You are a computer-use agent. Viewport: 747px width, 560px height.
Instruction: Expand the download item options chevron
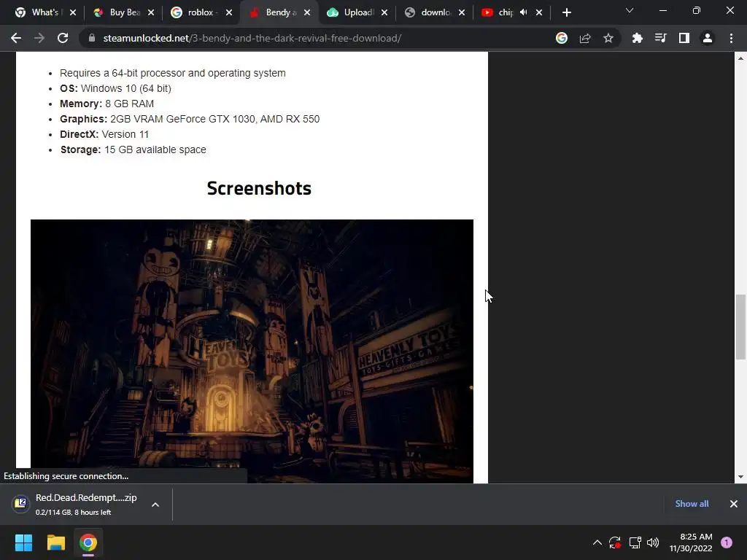[x=155, y=505]
